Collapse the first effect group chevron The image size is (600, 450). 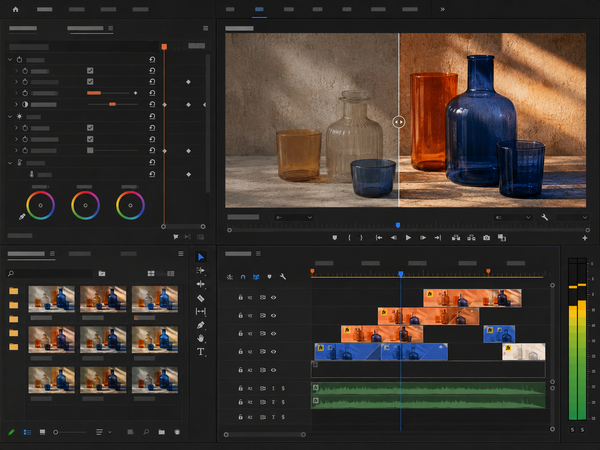point(10,59)
